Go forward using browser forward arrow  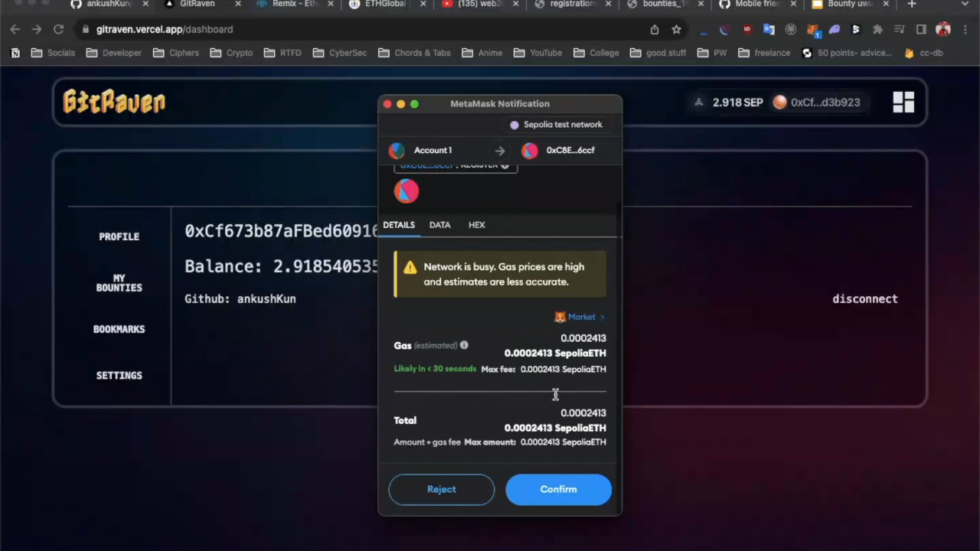37,29
